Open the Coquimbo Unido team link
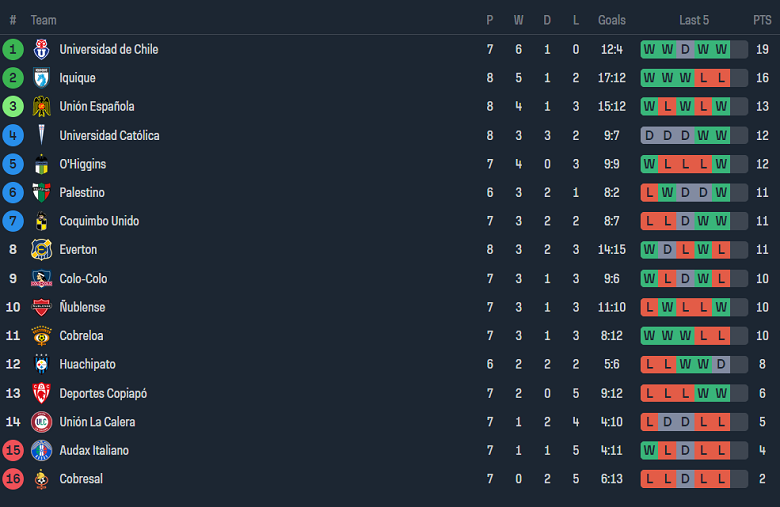The image size is (780, 507). click(x=99, y=221)
